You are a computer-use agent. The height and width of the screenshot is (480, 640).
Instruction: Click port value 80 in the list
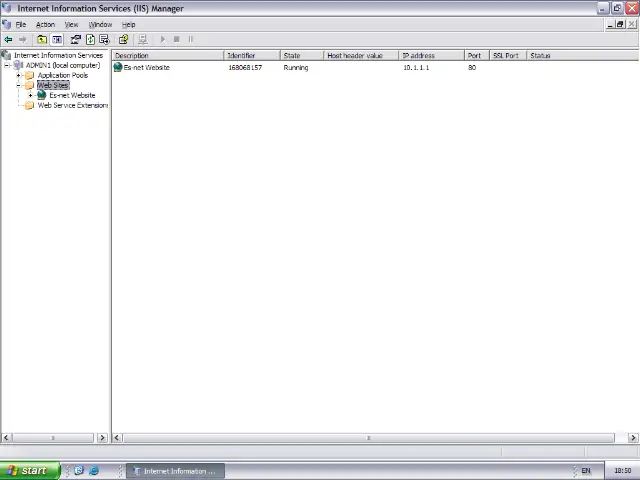pos(472,67)
